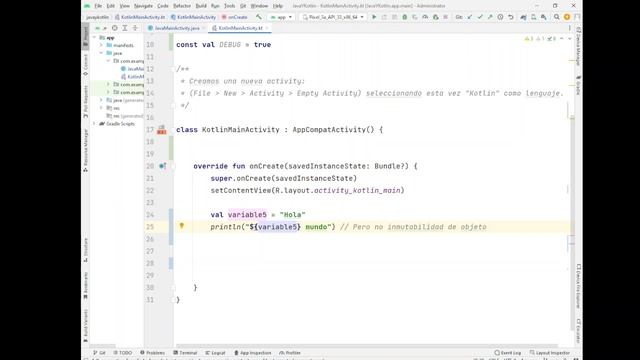
Task: Toggle the Device Manager side panel tab
Action: point(578,46)
